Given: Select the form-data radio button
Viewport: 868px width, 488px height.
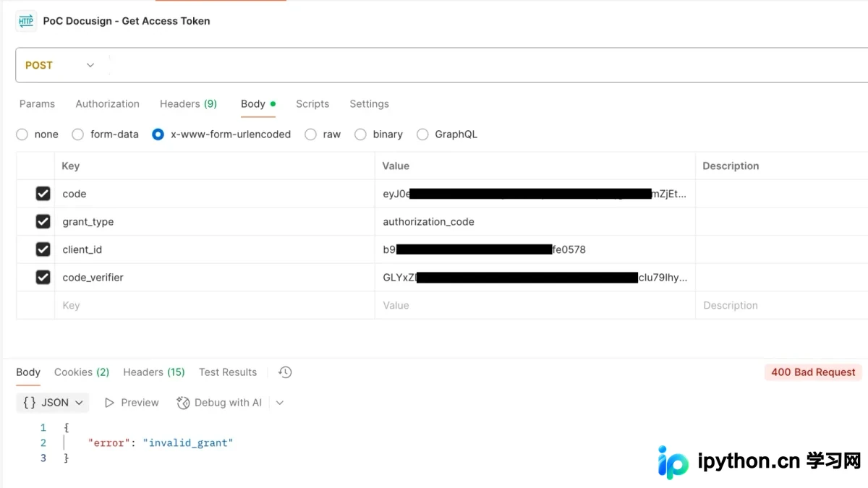Looking at the screenshot, I should pyautogui.click(x=78, y=134).
